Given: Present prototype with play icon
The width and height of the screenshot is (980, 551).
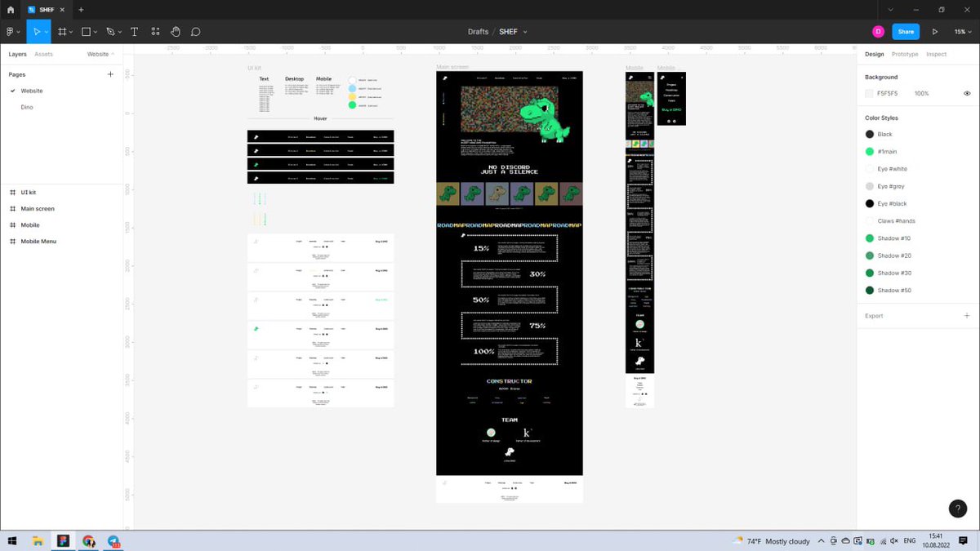Looking at the screenshot, I should [x=935, y=31].
